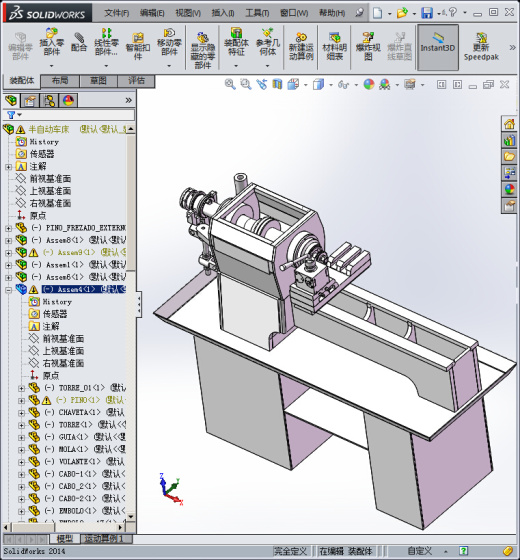The image size is (520, 560).
Task: Select the EMBOLO<1> tree item
Action: [x=78, y=511]
